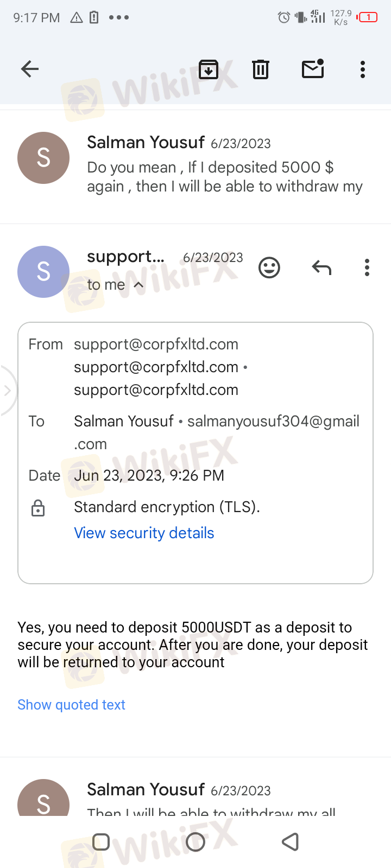Open recent apps with square button
This screenshot has width=391, height=868.
coord(101,842)
